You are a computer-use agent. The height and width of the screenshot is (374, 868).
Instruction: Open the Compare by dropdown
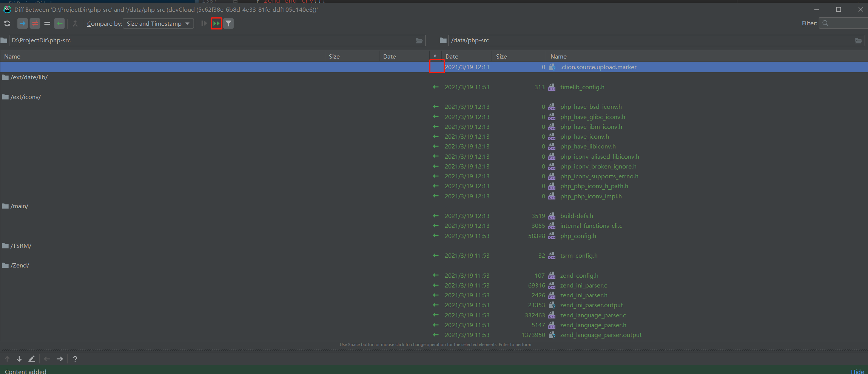(158, 23)
